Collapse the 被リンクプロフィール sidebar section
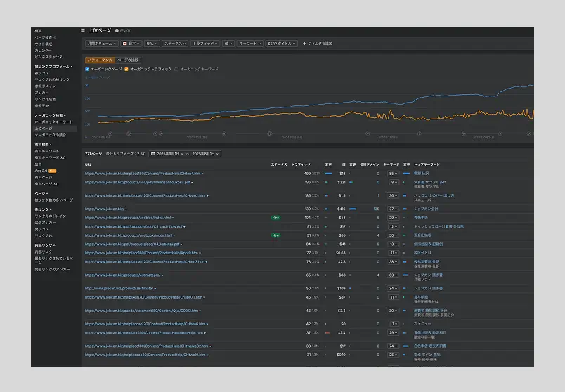The image size is (565, 392). [x=53, y=67]
